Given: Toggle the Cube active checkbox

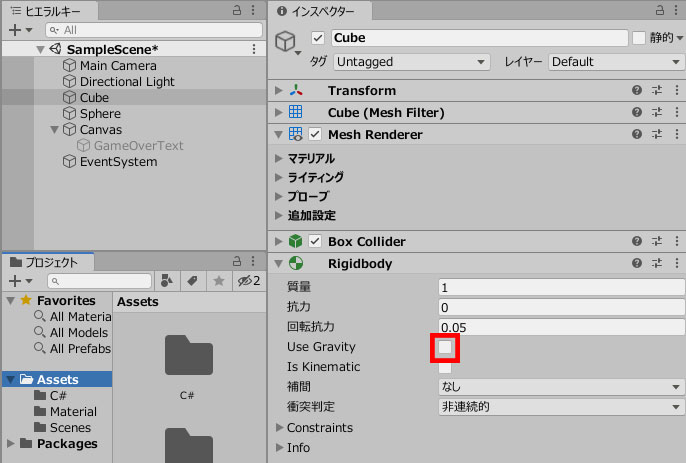Looking at the screenshot, I should [318, 38].
